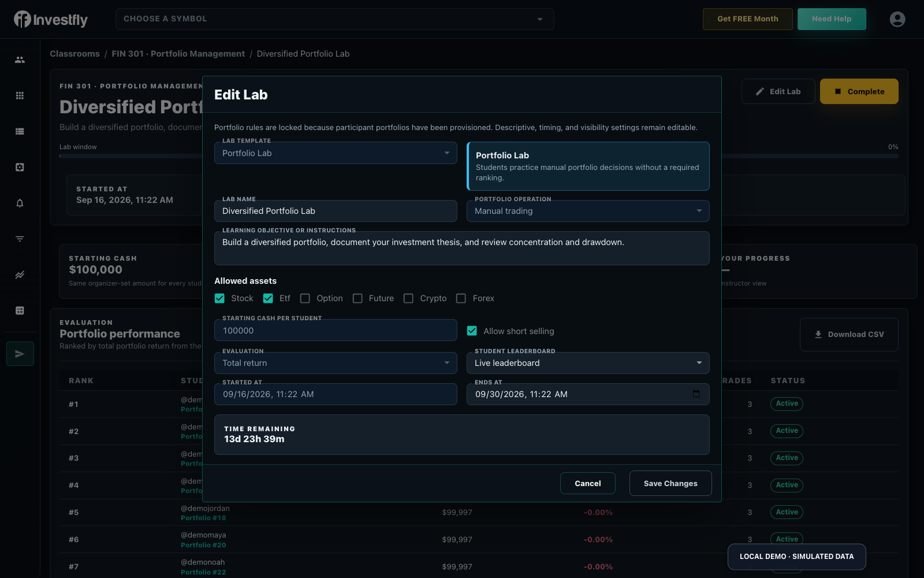Go to Classrooms breadcrumb
This screenshot has width=924, height=578.
click(x=74, y=54)
